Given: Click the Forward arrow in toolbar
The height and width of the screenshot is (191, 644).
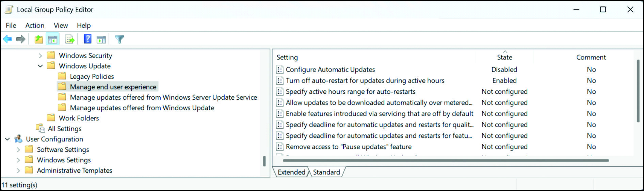Looking at the screenshot, I should pyautogui.click(x=21, y=39).
